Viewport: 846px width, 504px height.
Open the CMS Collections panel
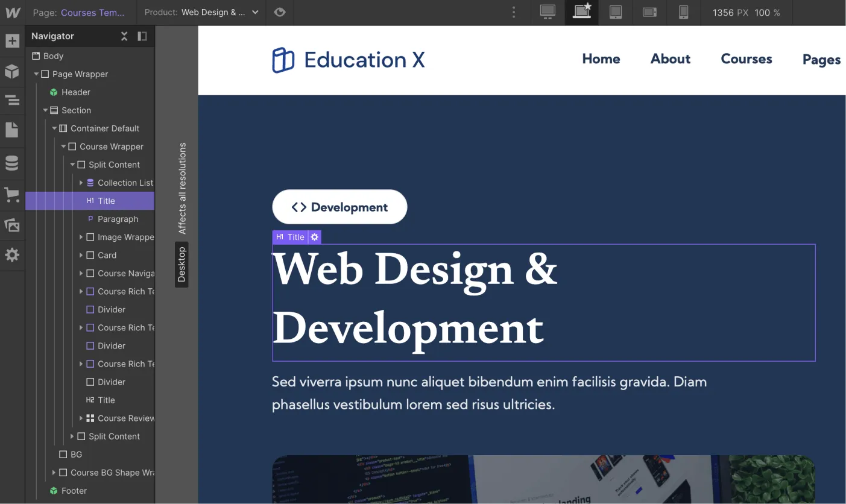(12, 163)
